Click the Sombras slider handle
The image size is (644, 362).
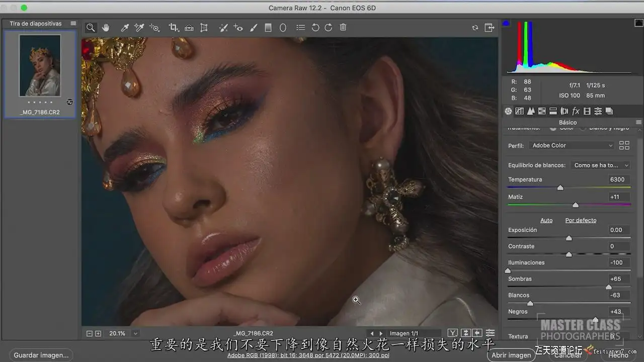coord(608,287)
